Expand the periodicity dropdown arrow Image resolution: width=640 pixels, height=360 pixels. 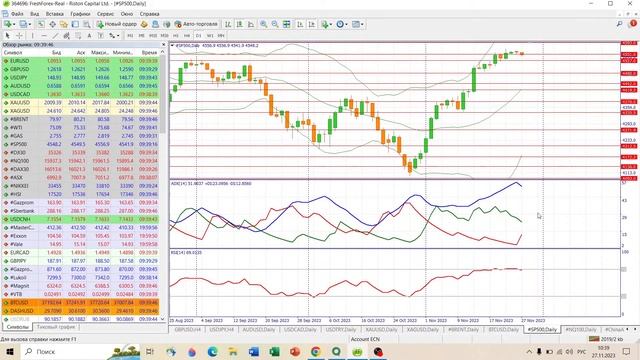click(x=346, y=24)
